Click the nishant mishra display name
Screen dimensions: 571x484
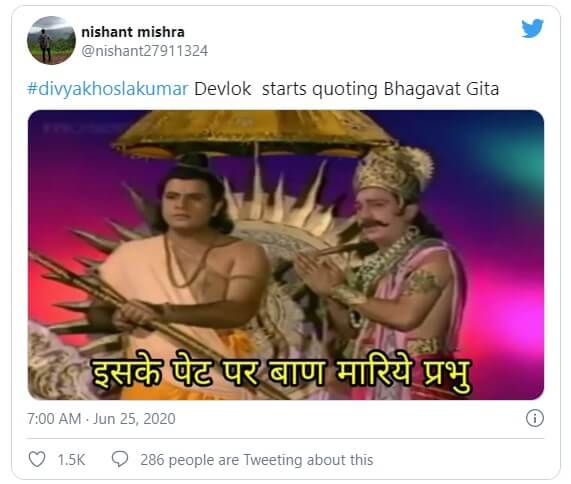click(x=133, y=32)
